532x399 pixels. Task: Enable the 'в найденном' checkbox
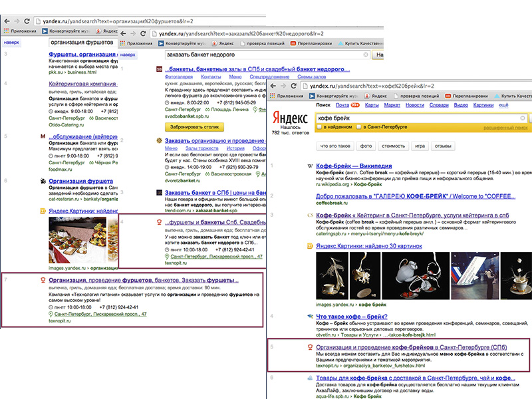pyautogui.click(x=319, y=127)
